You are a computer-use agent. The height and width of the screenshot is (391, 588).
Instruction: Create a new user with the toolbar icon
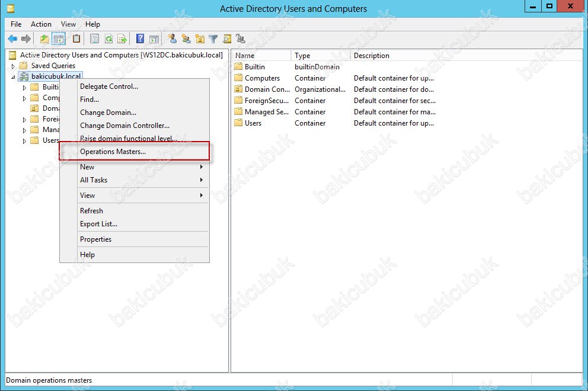click(x=172, y=39)
